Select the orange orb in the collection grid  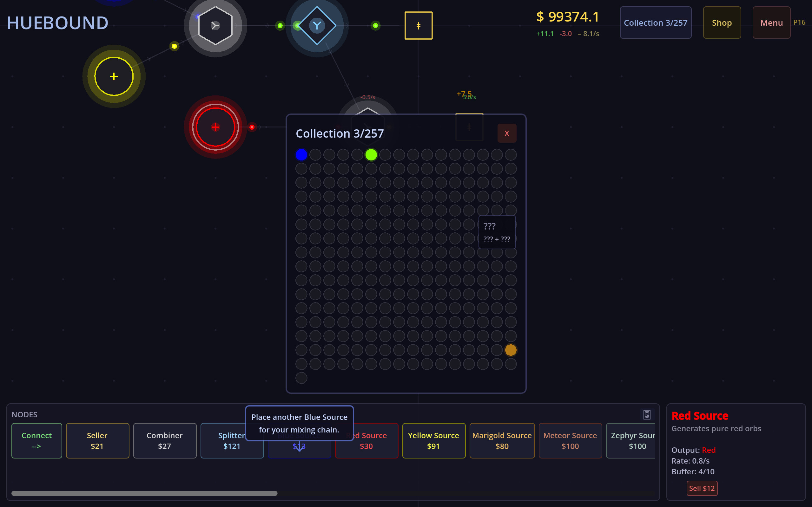click(511, 350)
